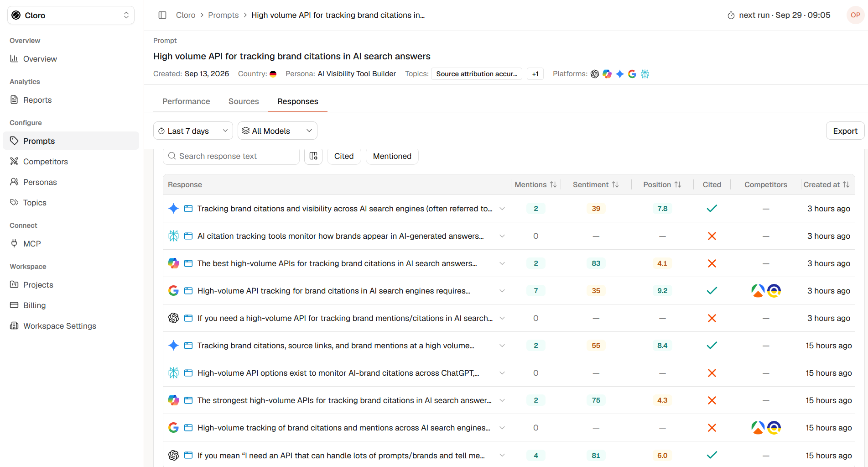Toggle the Mentioned filter
Screen dimensions: 868x467
click(x=392, y=156)
